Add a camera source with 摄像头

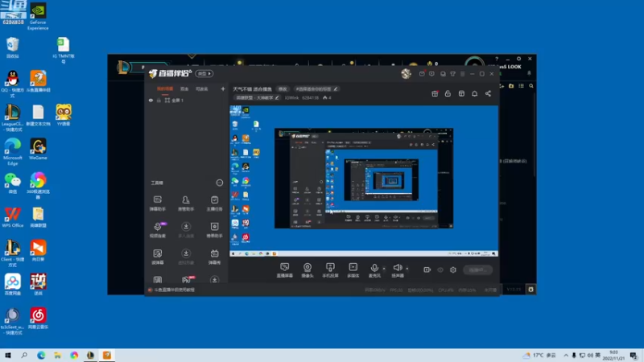click(x=308, y=270)
